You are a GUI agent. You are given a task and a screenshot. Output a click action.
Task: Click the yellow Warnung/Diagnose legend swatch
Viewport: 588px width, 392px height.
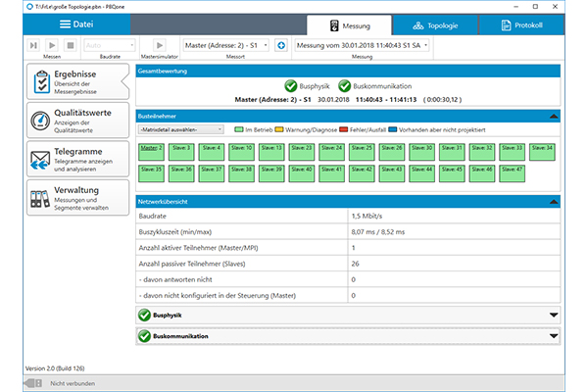point(279,129)
